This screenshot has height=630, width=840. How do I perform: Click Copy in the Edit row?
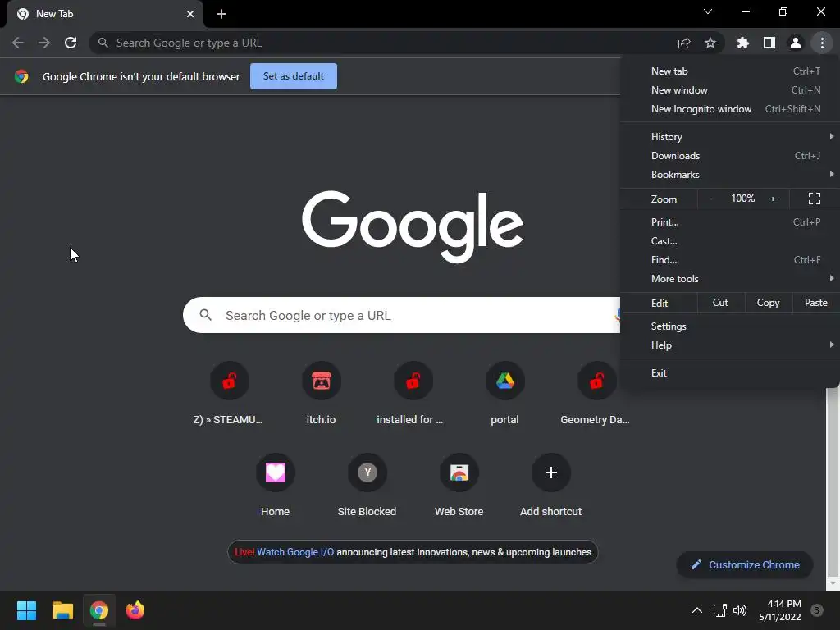click(x=768, y=303)
